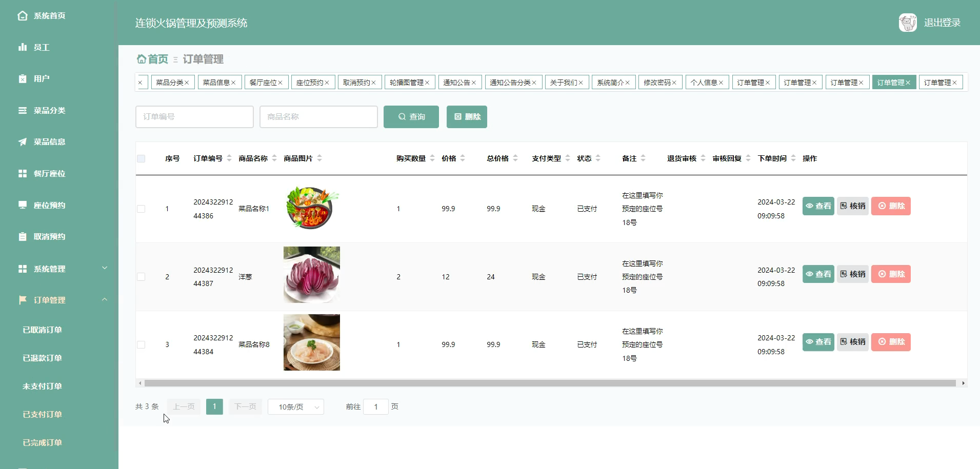Screen dimensions: 980x469
Task: Open 未支付订单 submenu item
Action: tap(42, 386)
